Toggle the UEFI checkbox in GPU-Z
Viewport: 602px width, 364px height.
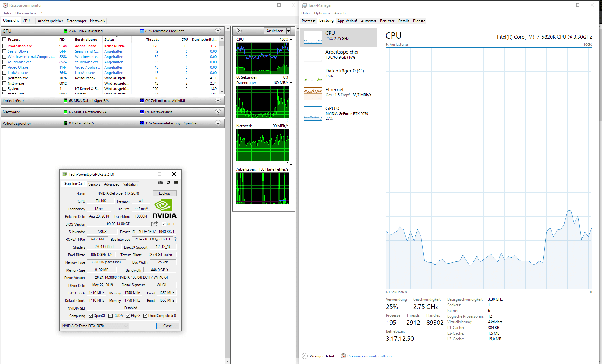pyautogui.click(x=164, y=224)
